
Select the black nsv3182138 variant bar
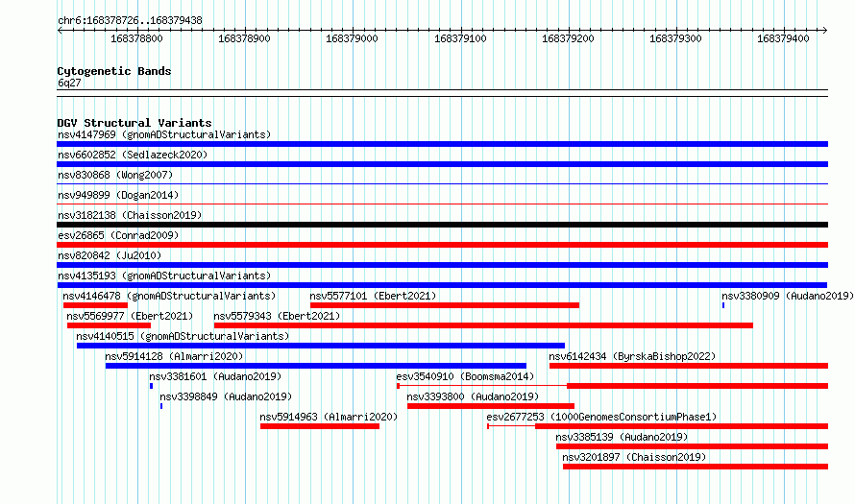(x=442, y=225)
